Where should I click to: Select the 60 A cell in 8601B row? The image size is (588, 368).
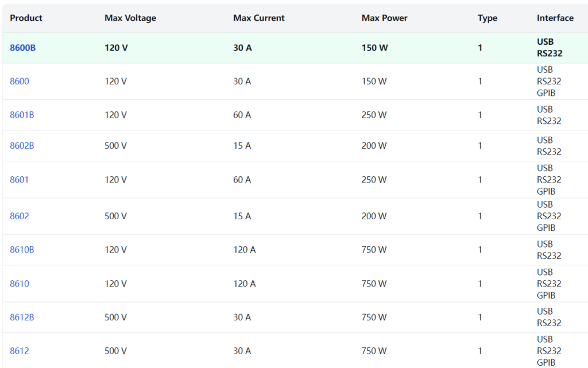tap(242, 115)
